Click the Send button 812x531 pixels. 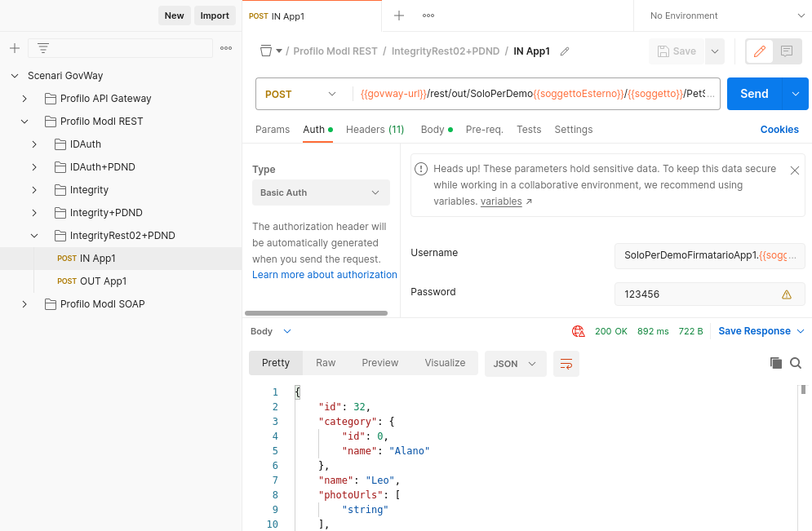click(x=754, y=94)
